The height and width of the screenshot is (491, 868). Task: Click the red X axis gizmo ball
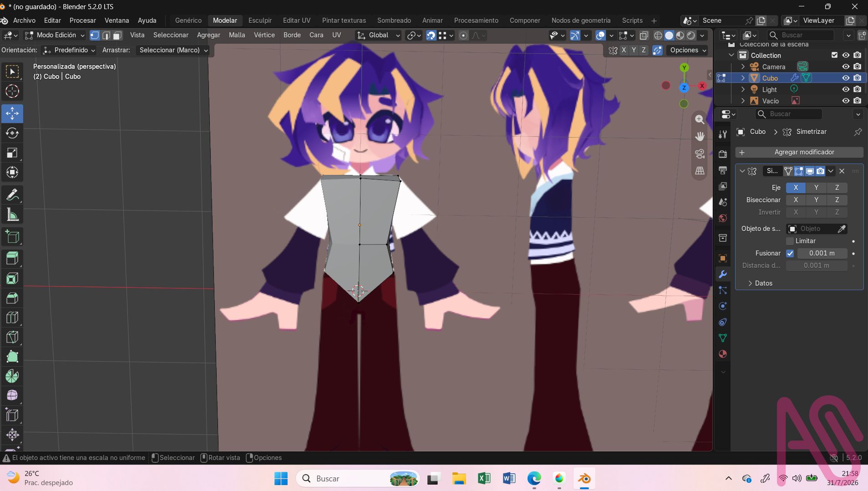coord(702,86)
